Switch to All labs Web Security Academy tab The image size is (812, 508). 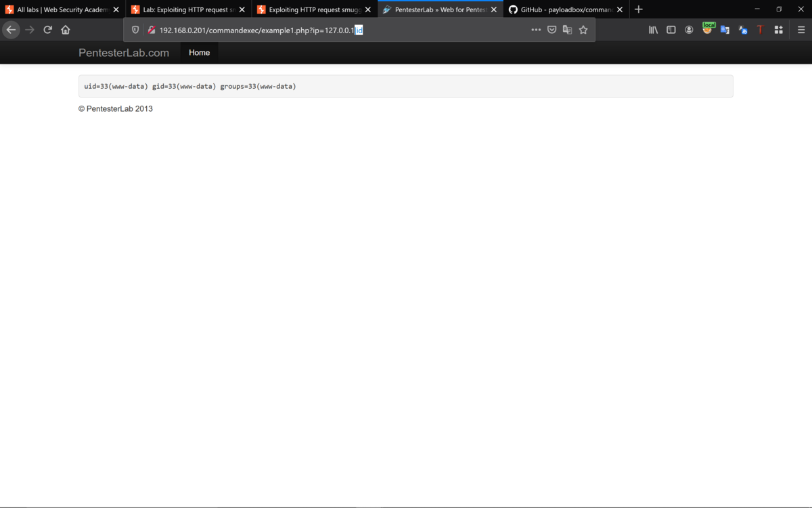coord(63,9)
